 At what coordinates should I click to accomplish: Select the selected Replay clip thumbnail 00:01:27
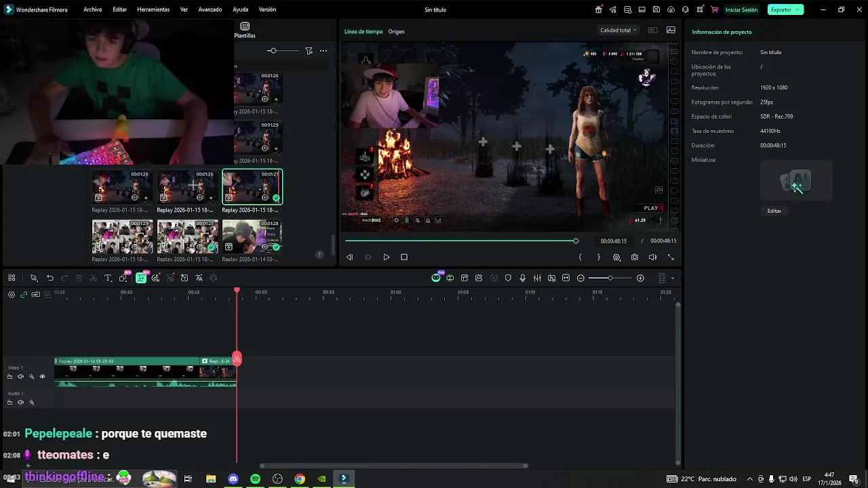pyautogui.click(x=252, y=186)
